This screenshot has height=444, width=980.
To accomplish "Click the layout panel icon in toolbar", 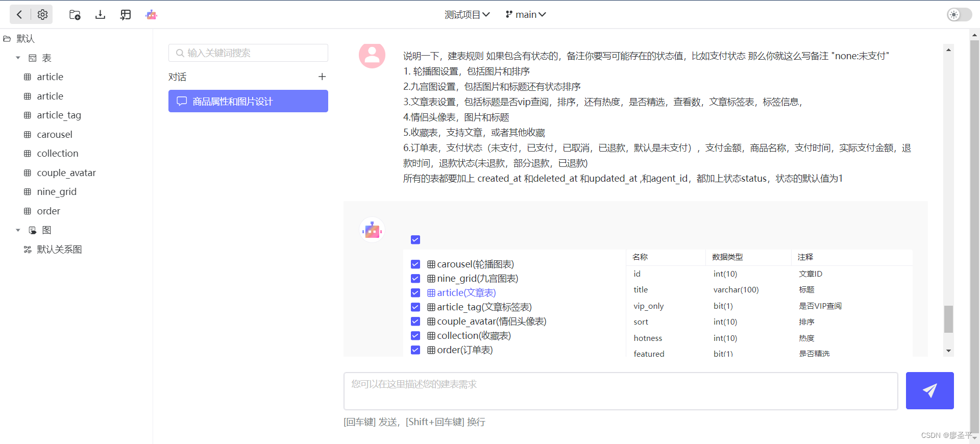I will pos(126,15).
